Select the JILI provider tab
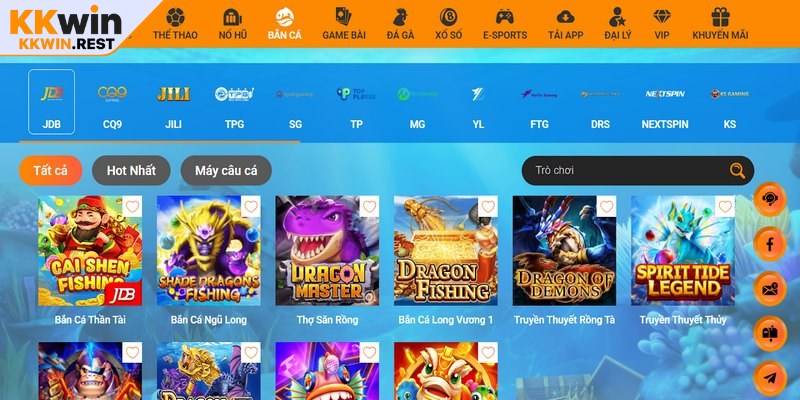The width and height of the screenshot is (800, 400). pos(173,103)
